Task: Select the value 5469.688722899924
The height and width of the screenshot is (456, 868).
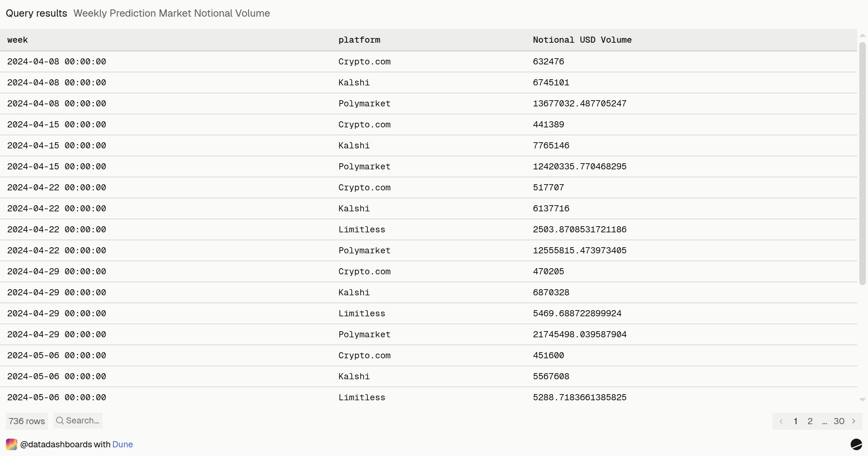Action: (577, 313)
